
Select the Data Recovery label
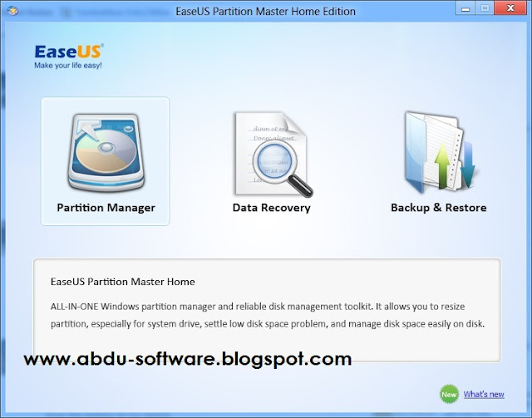(x=272, y=208)
